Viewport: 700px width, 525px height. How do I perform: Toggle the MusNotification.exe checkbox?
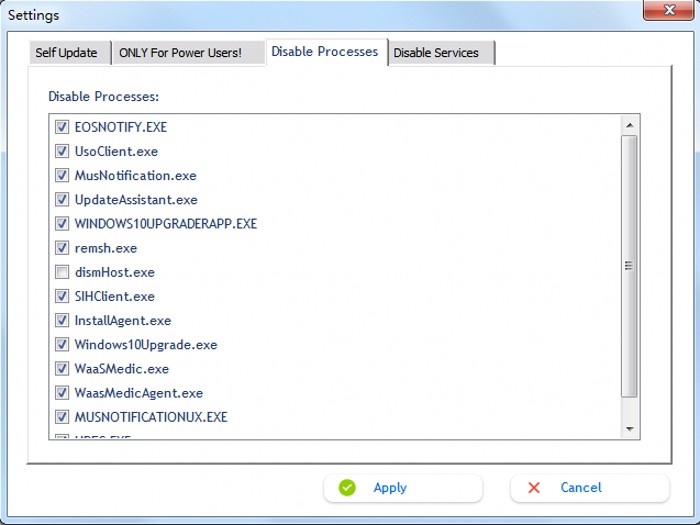[x=62, y=175]
